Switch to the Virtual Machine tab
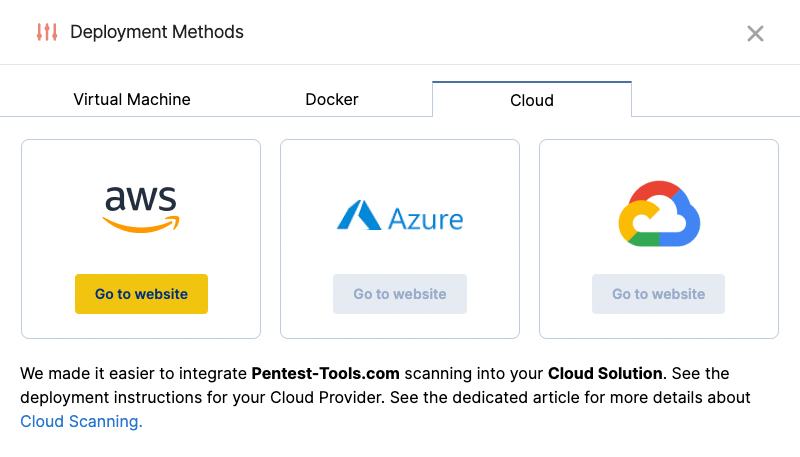The image size is (800, 457). coord(132,99)
